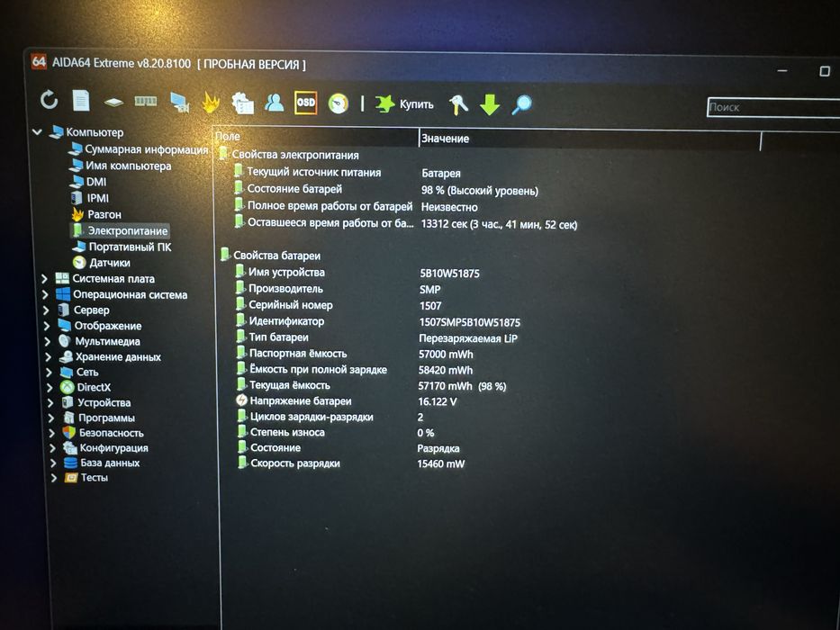Open the network monitor toolbar icon
Viewport: 840px width, 630px height.
[179, 102]
